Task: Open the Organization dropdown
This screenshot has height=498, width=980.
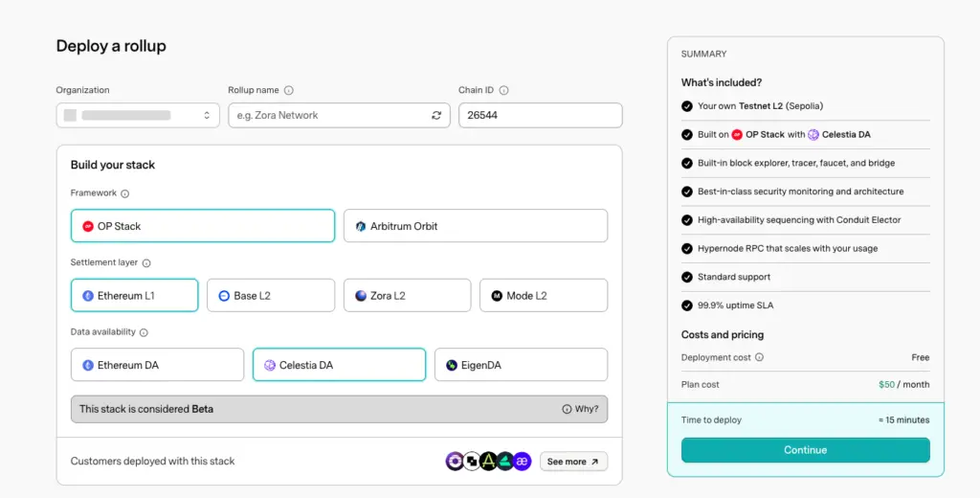Action: [138, 115]
